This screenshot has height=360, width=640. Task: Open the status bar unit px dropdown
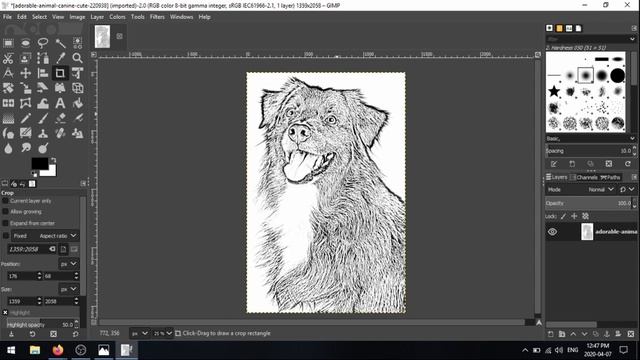click(x=139, y=333)
